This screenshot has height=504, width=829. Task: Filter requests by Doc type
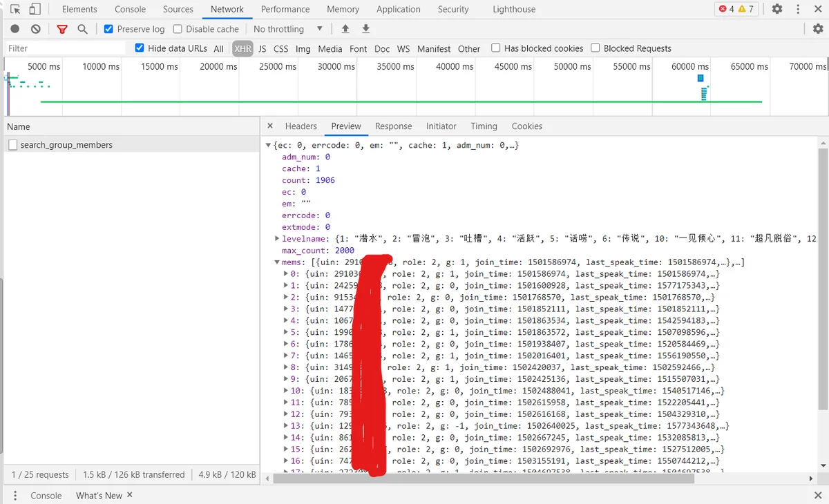coord(382,49)
